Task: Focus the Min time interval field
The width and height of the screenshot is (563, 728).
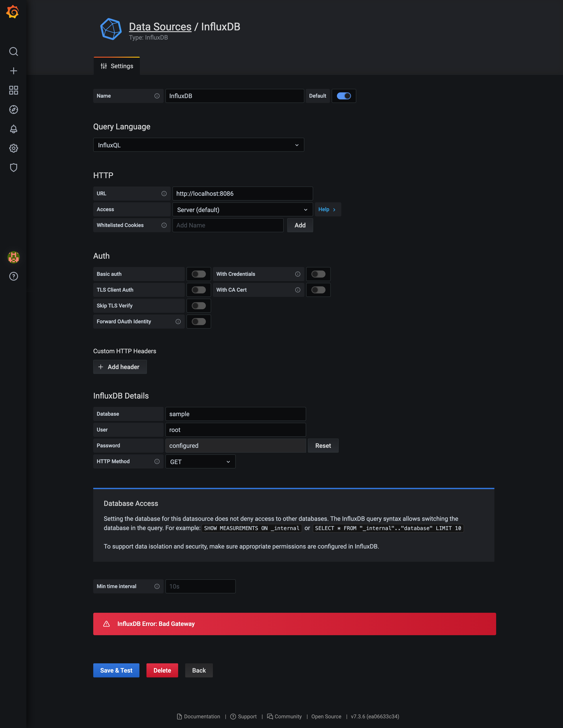Action: coord(200,586)
